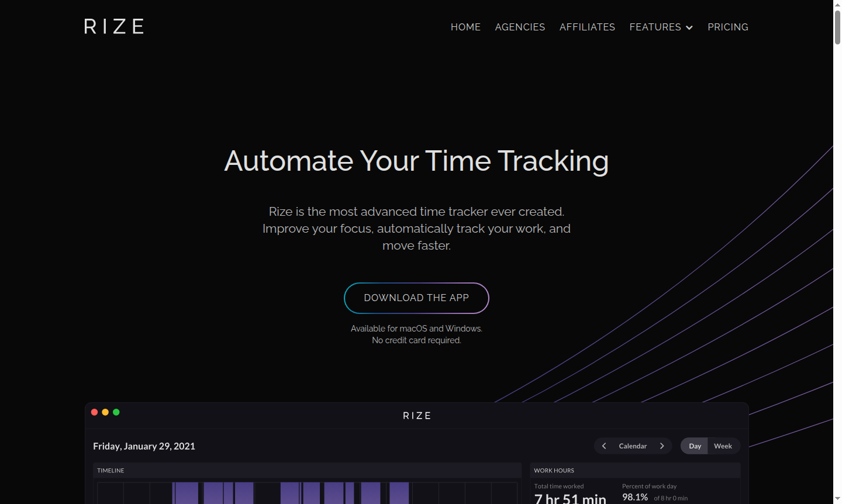Click the RIZE wordmark in the app titlebar

[416, 415]
